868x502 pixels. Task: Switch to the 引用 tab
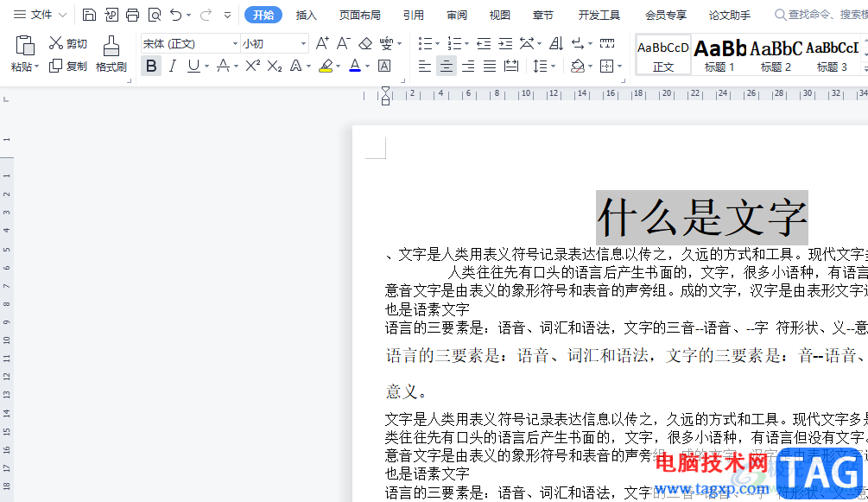click(x=414, y=15)
